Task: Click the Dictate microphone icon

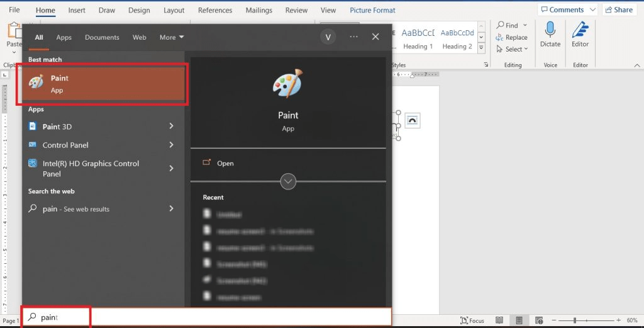Action: 550,30
